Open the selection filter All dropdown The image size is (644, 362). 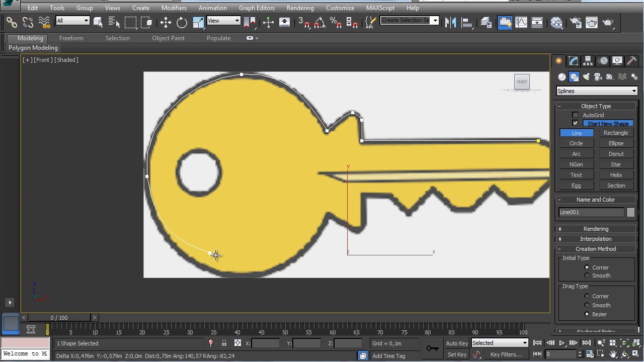(72, 21)
